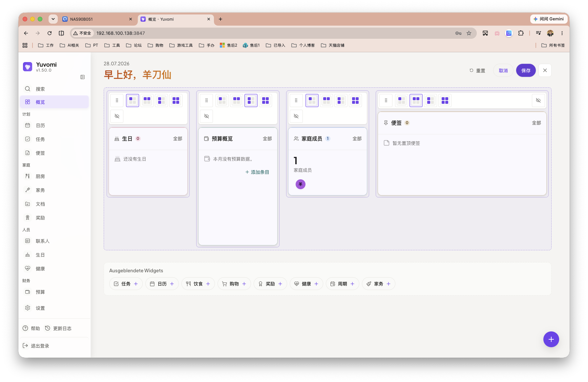Add hidden 日历 widget
Viewport: 588px width, 382px height.
(162, 284)
